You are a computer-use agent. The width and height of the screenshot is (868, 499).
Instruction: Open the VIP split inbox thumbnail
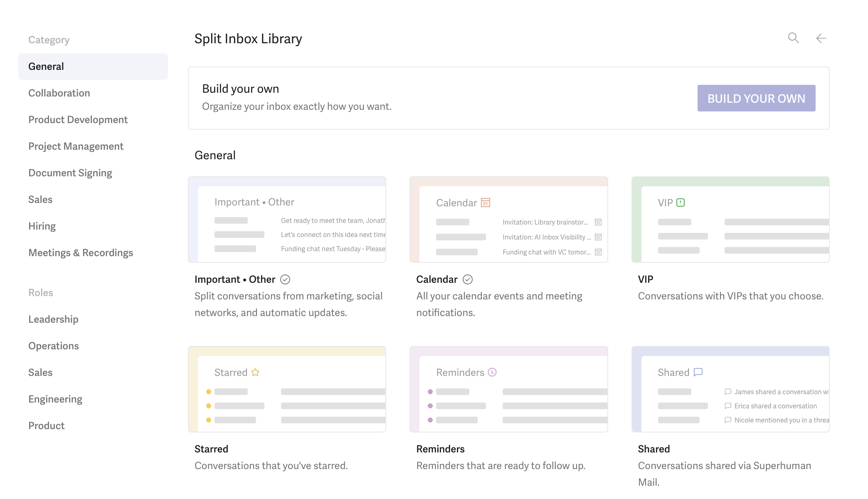pyautogui.click(x=730, y=220)
